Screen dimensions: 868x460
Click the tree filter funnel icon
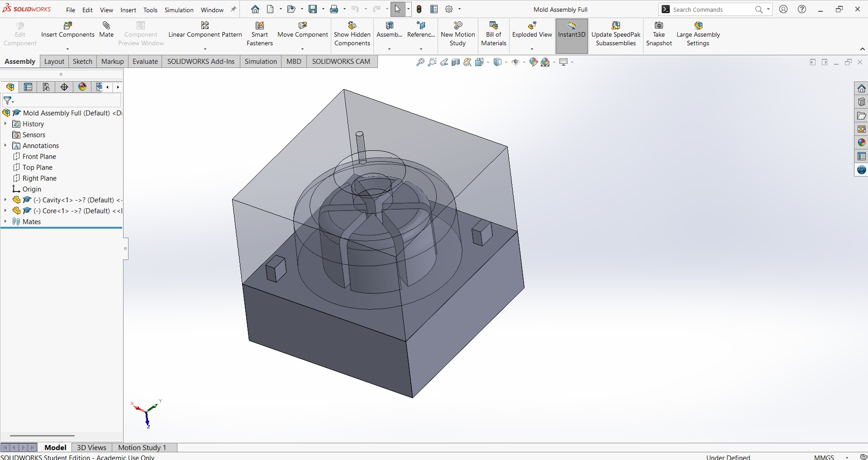[8, 101]
